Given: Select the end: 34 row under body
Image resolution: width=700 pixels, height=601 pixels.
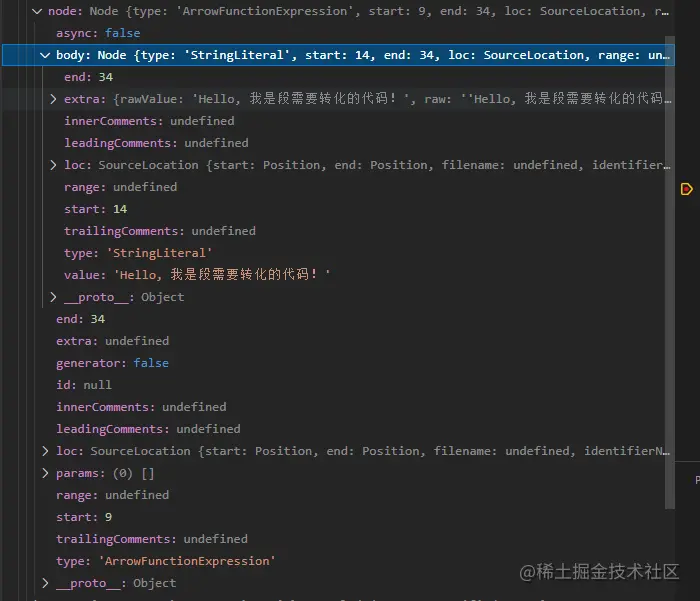Looking at the screenshot, I should [338, 77].
